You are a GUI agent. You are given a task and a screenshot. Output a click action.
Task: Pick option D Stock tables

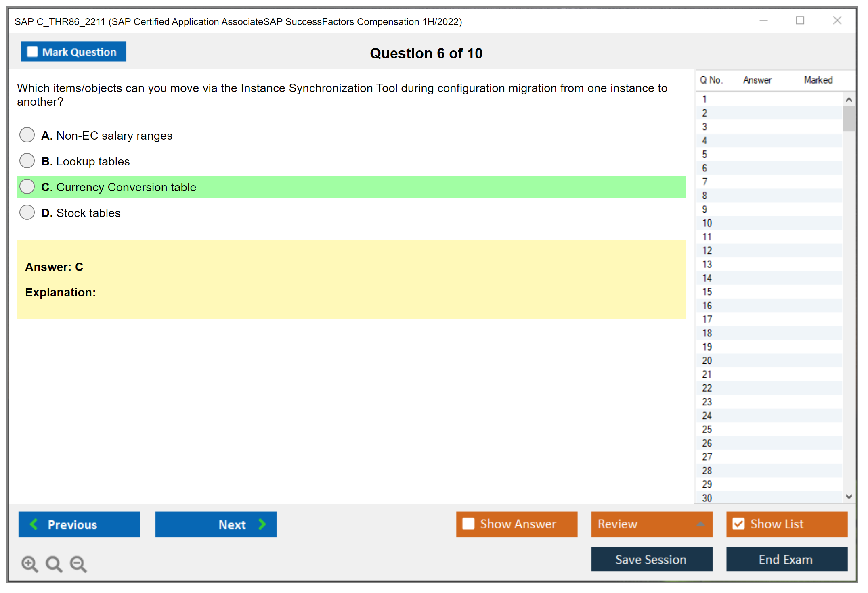tap(27, 212)
